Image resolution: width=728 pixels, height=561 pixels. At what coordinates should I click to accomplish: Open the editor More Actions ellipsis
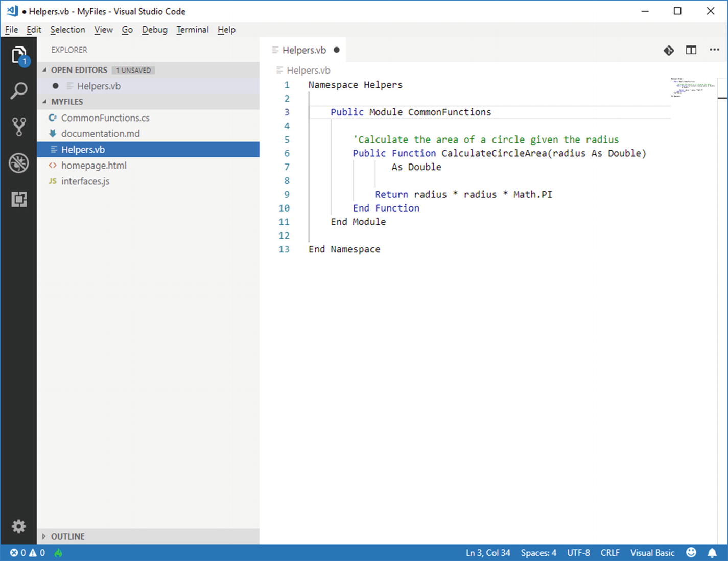pyautogui.click(x=714, y=50)
